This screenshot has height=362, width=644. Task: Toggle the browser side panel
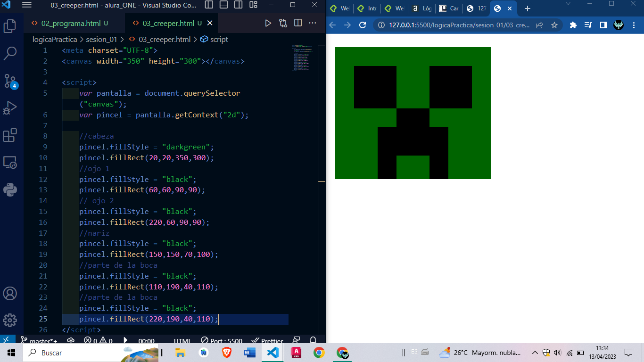tap(603, 25)
